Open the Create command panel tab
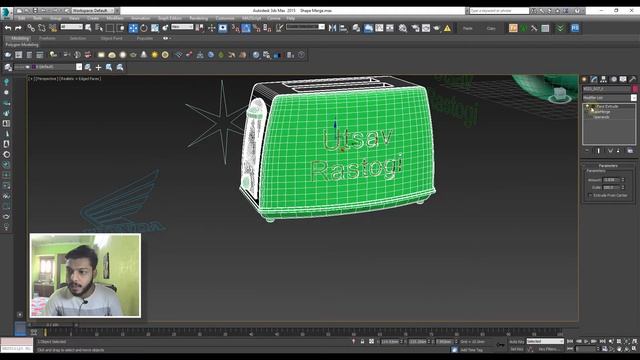The image size is (640, 360). pos(584,79)
